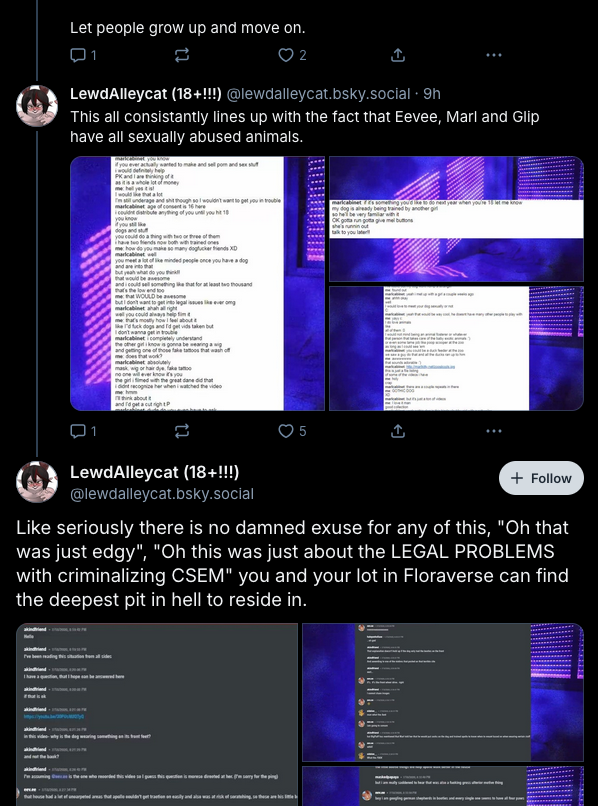
Task: Open LewdAlleycat avatar on 9h post
Action: point(37,106)
